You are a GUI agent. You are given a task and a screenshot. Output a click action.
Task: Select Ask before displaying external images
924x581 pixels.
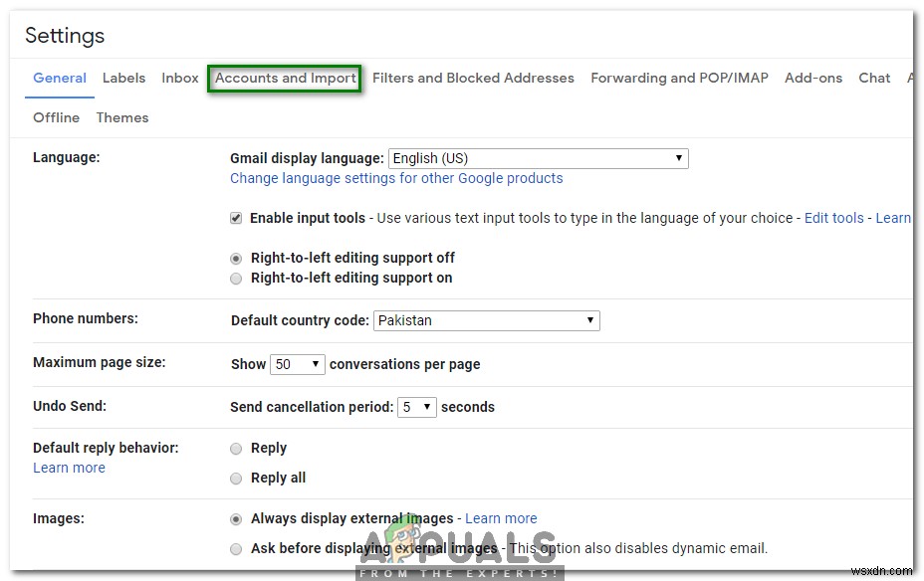pyautogui.click(x=236, y=548)
